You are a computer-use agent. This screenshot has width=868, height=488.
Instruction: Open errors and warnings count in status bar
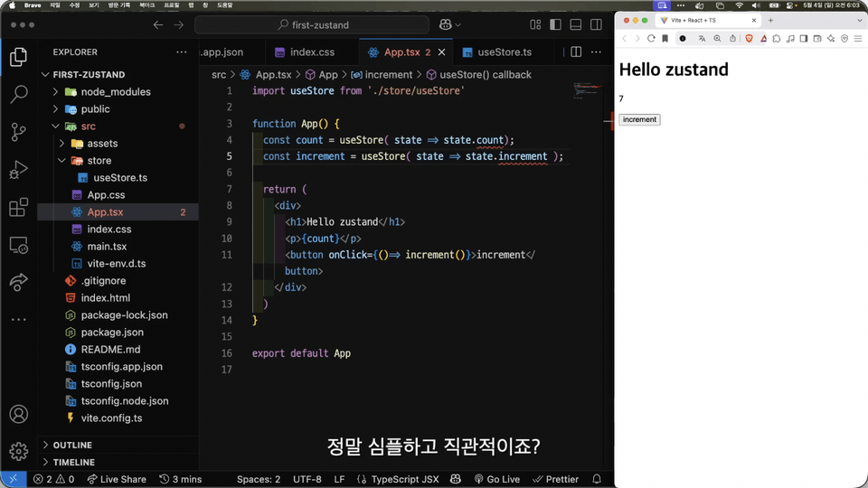click(53, 479)
